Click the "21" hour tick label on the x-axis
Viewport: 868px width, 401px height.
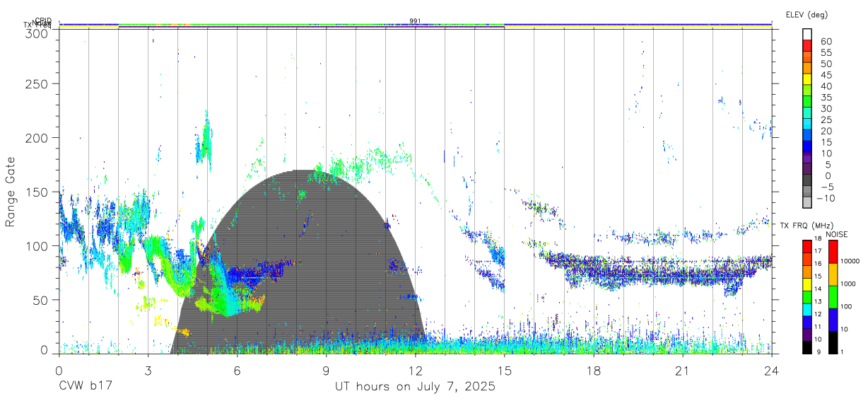(683, 371)
